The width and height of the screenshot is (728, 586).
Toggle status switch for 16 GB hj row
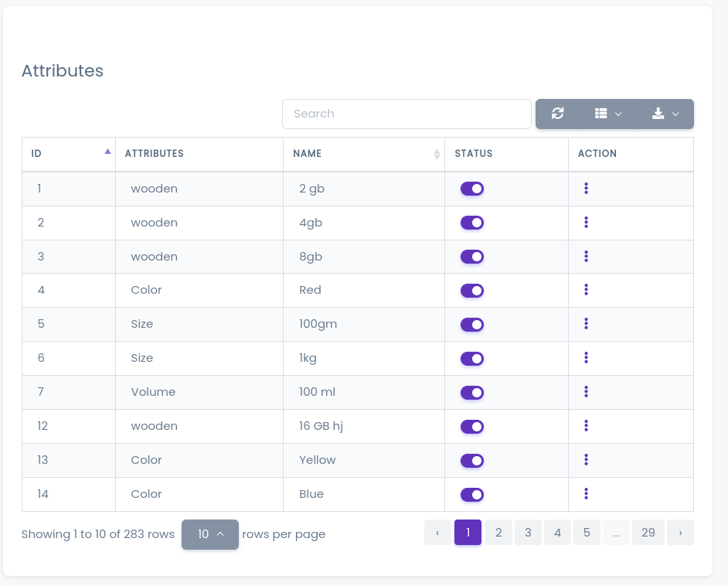coord(471,427)
